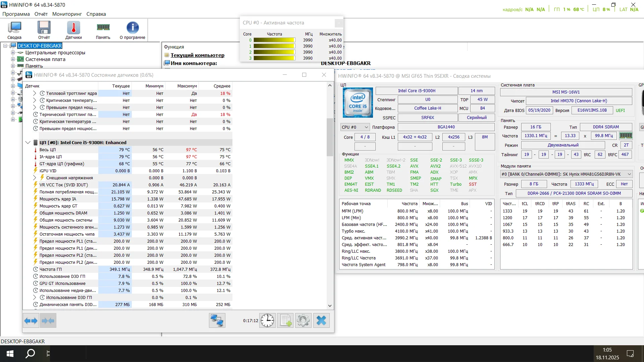Collapse the ЦП [#0] Intel Core i5-9300H group
This screenshot has height=362, width=644.
pos(28,142)
